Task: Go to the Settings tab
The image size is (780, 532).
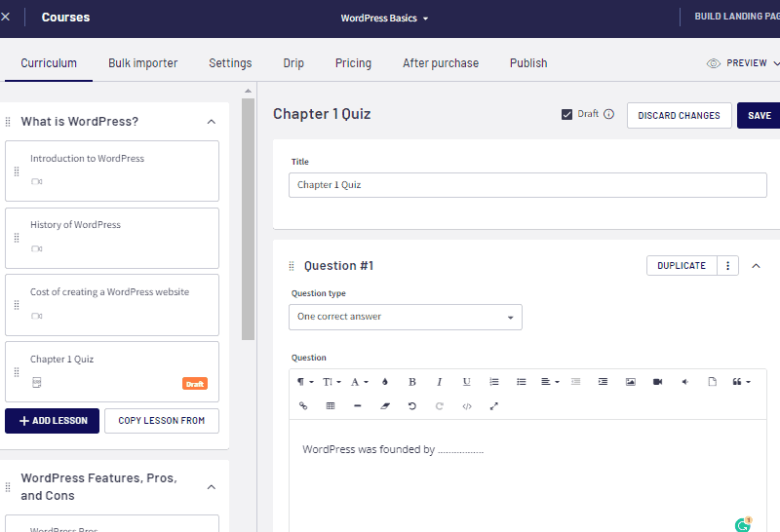Action: tap(230, 63)
